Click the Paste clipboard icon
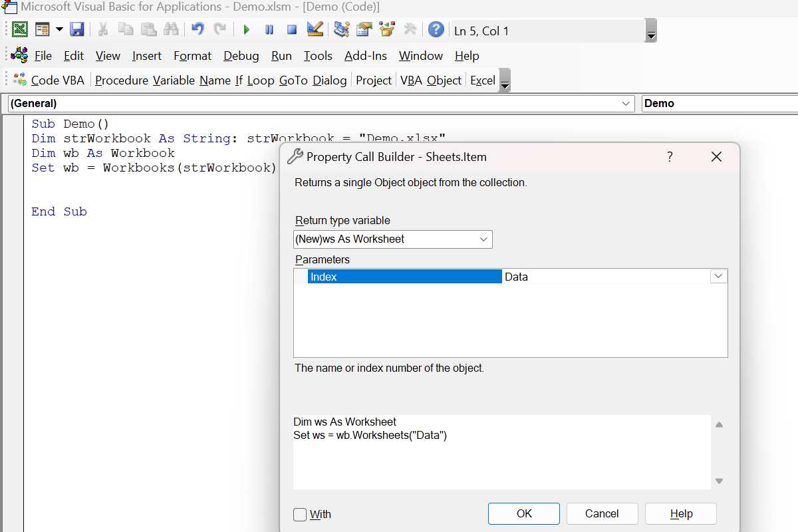Image resolution: width=798 pixels, height=532 pixels. 148,29
